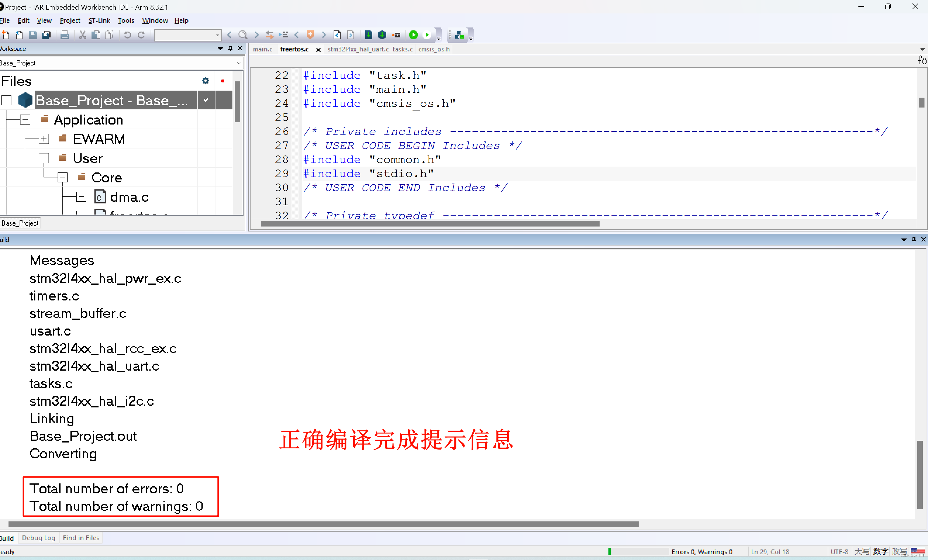This screenshot has width=928, height=560.
Task: Collapse the Application folder
Action: [x=25, y=120]
